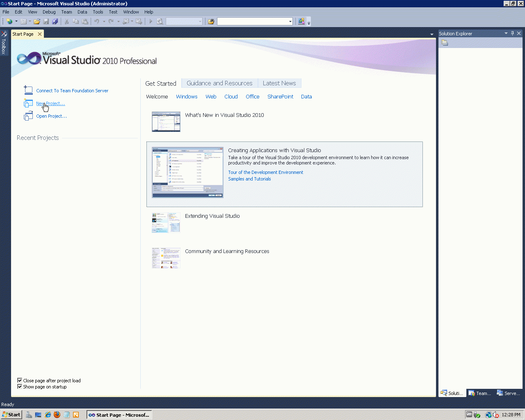Image resolution: width=525 pixels, height=420 pixels.
Task: Open the orange arrow quick launch icon
Action: click(76, 415)
